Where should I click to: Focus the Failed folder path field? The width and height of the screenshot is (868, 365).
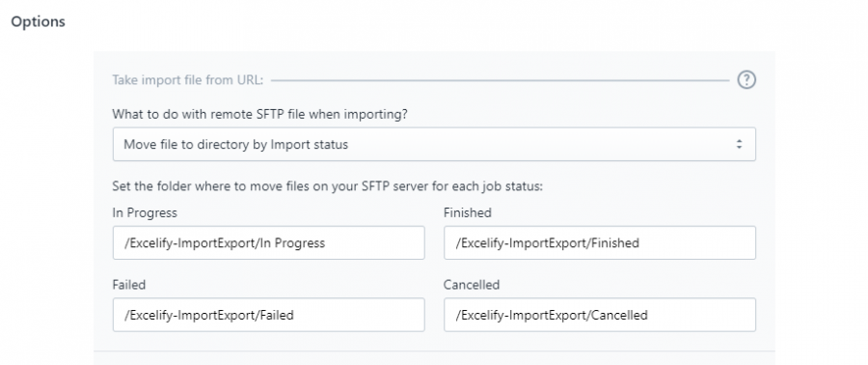pyautogui.click(x=268, y=315)
